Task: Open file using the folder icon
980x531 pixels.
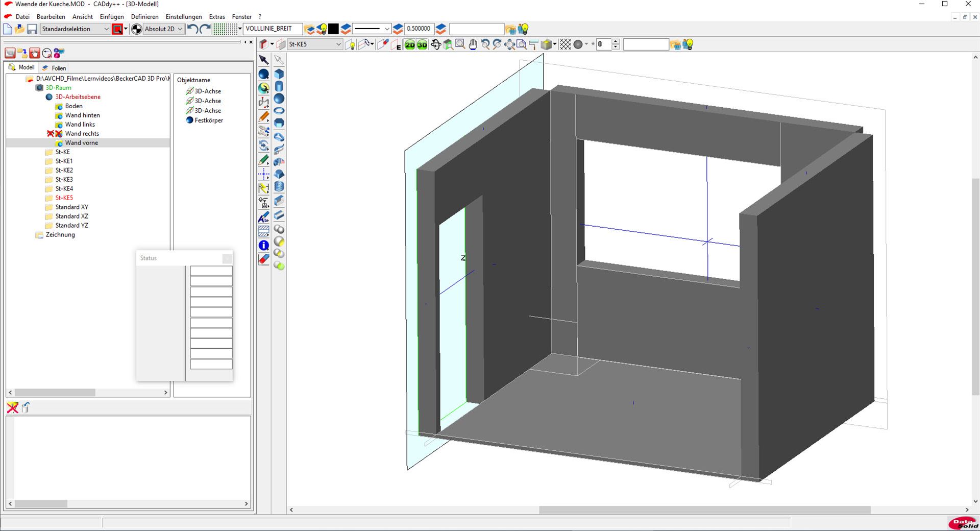Action: (x=20, y=29)
